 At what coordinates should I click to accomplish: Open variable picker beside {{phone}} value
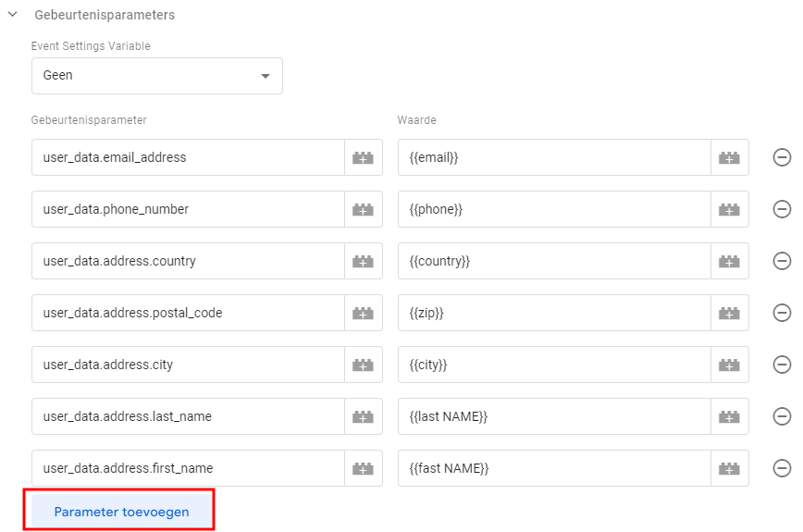coord(729,210)
